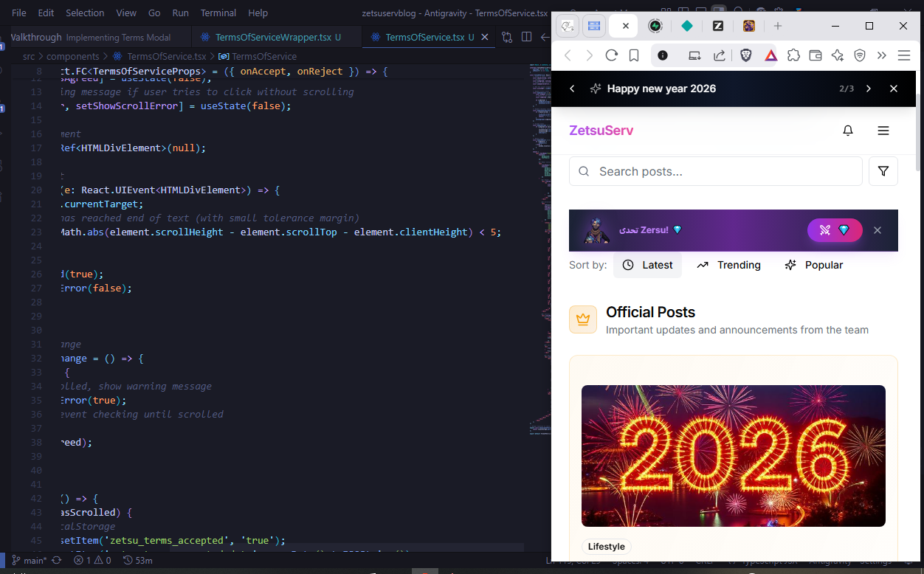This screenshot has width=924, height=574.
Task: Bookmark the current page
Action: [x=633, y=55]
